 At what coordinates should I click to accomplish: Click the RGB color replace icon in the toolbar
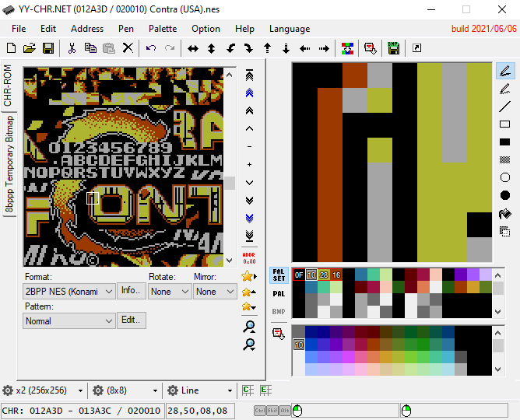coord(347,49)
